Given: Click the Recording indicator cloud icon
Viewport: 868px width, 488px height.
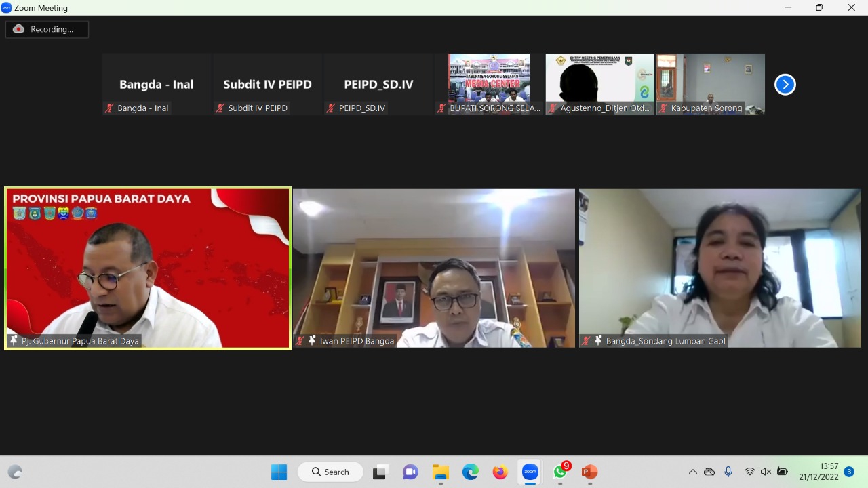Looking at the screenshot, I should [18, 29].
